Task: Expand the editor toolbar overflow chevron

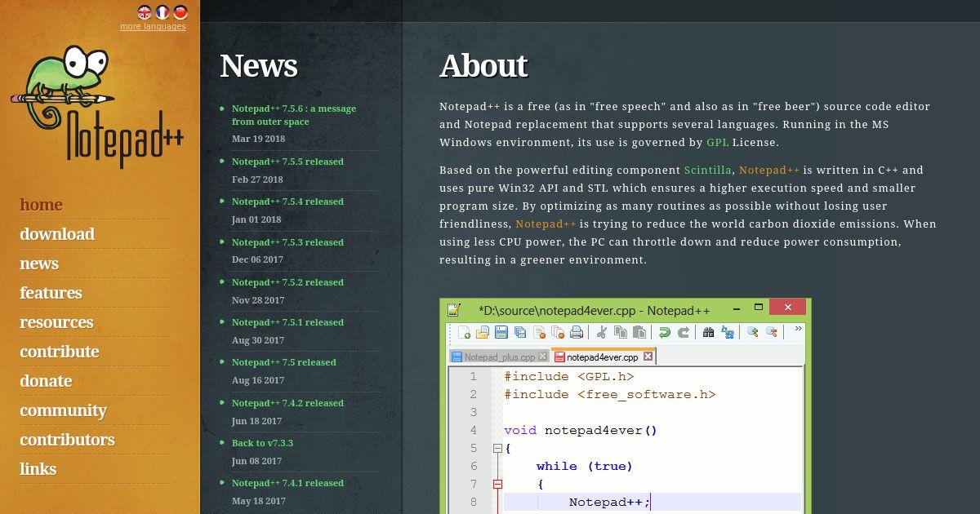Action: [798, 328]
